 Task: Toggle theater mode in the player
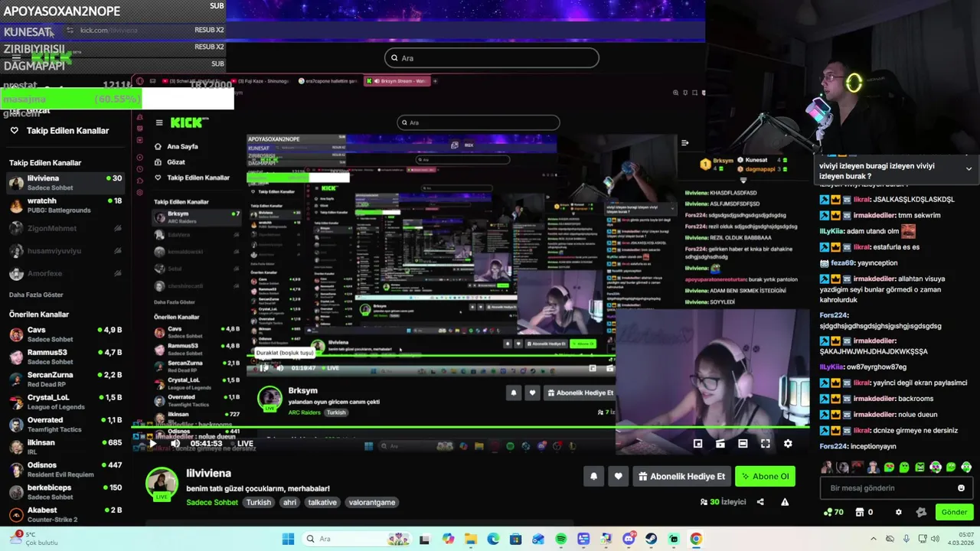click(x=743, y=443)
